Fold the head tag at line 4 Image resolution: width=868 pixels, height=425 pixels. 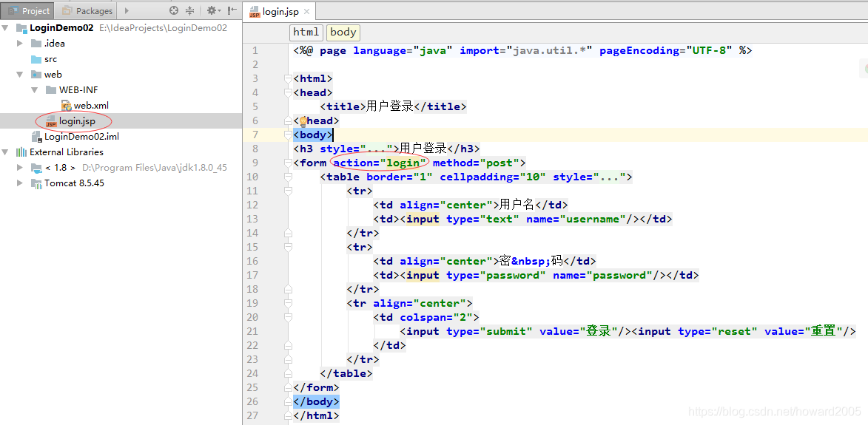(288, 93)
